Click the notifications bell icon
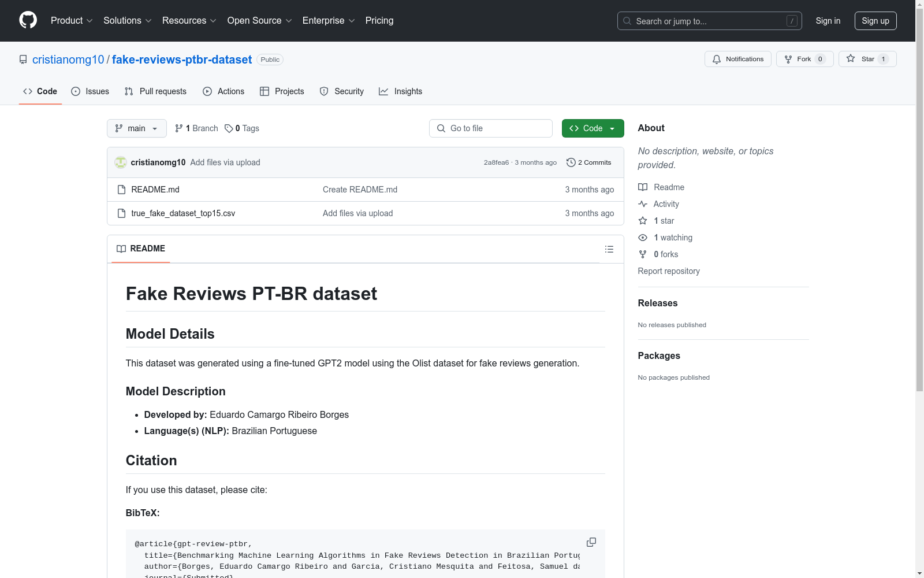Image resolution: width=924 pixels, height=578 pixels. [x=717, y=59]
